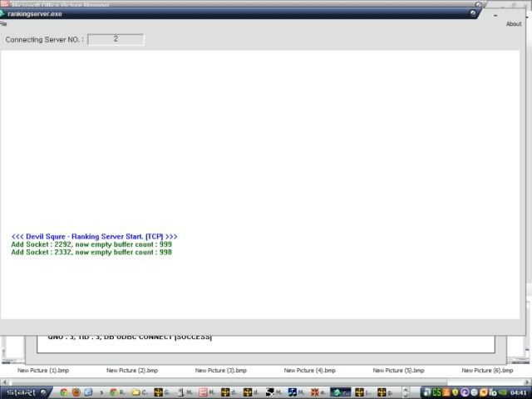Click the taskbar row scroll stepper

pos(406,392)
